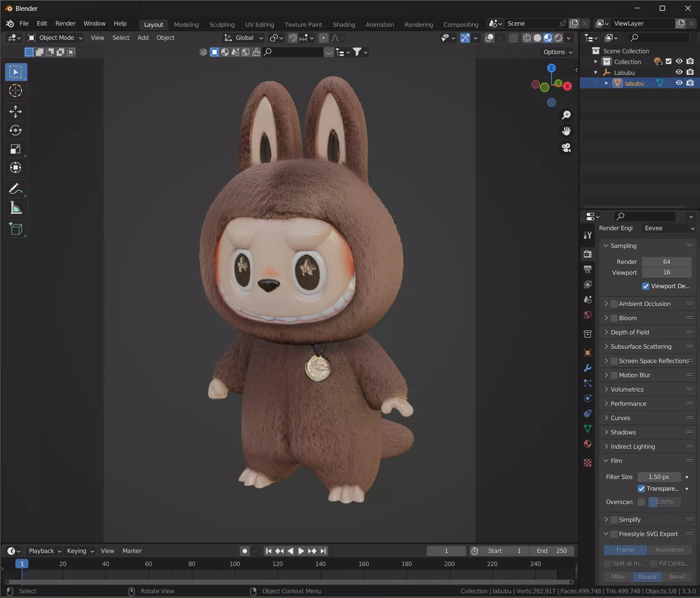700x598 pixels.
Task: Open the Marker menu in timeline
Action: [132, 551]
